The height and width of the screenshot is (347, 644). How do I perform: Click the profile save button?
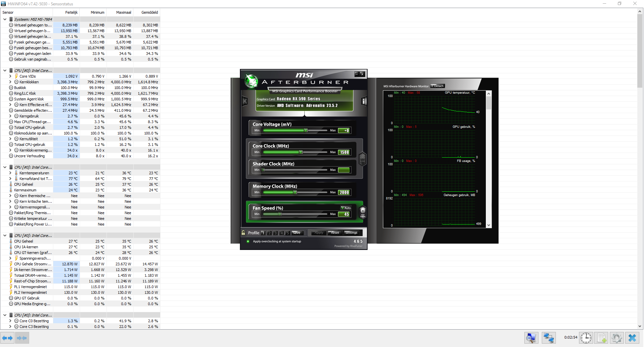point(297,233)
